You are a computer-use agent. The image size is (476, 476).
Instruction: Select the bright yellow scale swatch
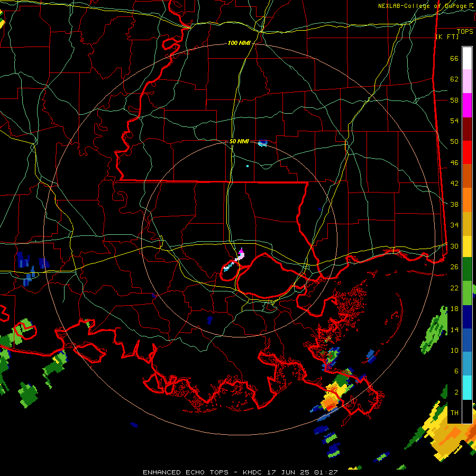[467, 246]
